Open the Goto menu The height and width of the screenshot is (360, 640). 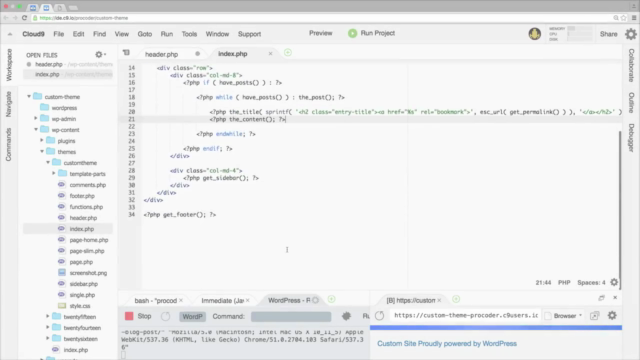[144, 34]
